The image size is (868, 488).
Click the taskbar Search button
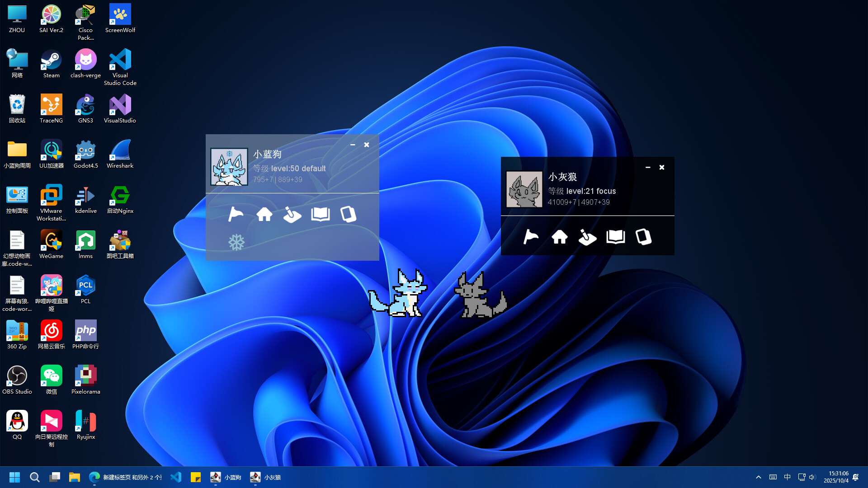pyautogui.click(x=34, y=477)
